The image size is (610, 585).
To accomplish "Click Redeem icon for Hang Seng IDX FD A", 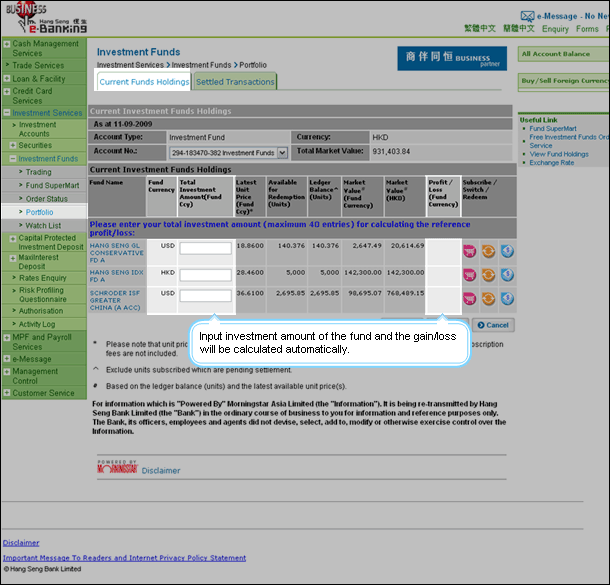I will pos(507,275).
